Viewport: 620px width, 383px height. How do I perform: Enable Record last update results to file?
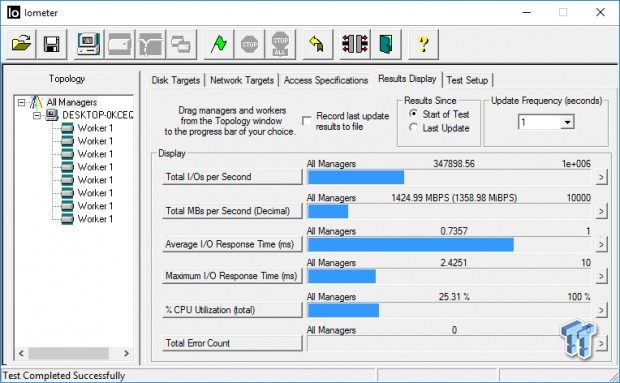click(x=306, y=121)
